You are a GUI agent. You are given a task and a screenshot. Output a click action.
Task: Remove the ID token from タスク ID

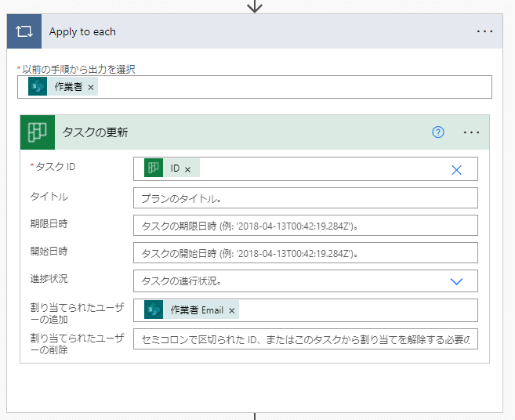[187, 169]
